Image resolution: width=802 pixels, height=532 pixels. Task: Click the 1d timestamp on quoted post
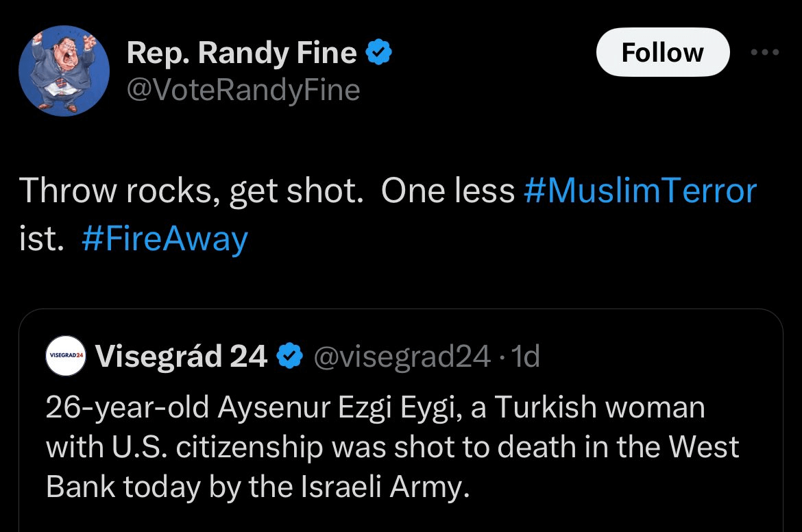(526, 356)
